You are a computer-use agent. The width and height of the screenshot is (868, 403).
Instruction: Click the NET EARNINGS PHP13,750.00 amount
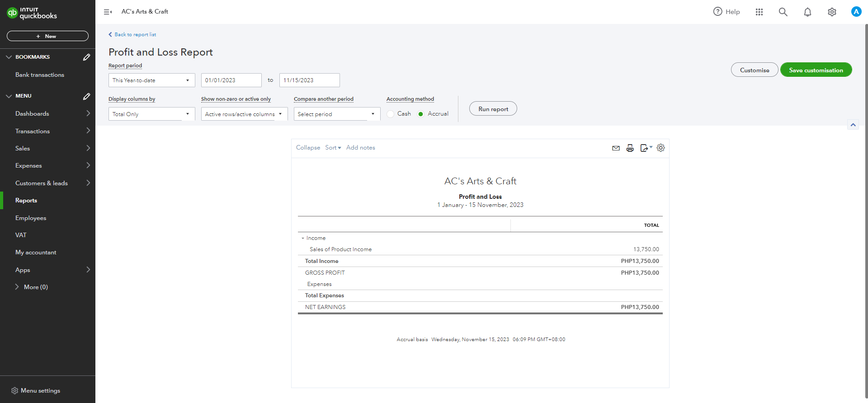click(640, 307)
